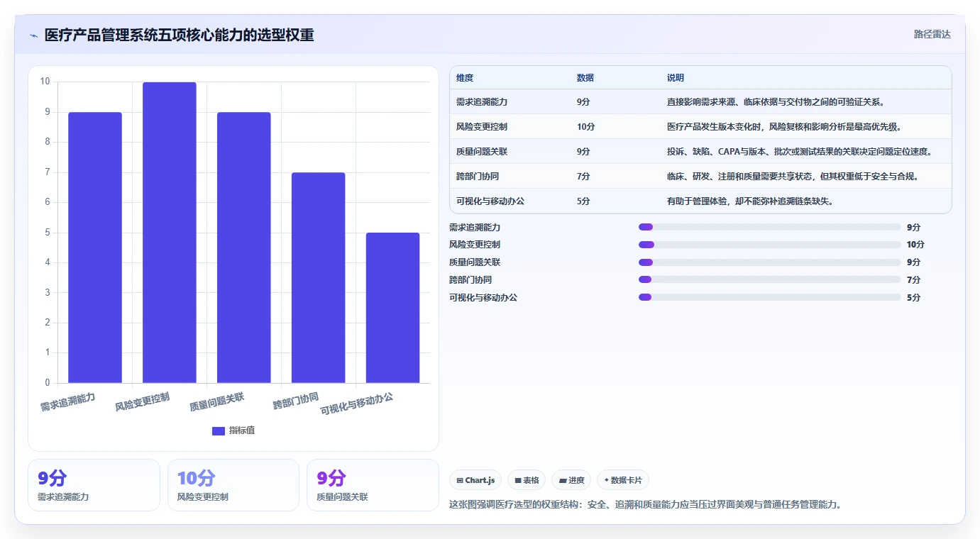Viewport: 980px width, 539px height.
Task: Click 风险变更控制 in the table
Action: [482, 127]
